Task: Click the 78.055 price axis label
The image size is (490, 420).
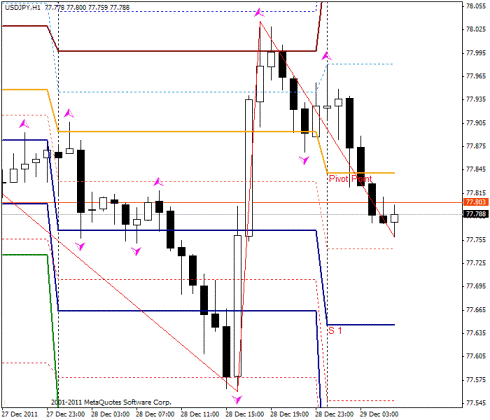Action: (x=476, y=6)
